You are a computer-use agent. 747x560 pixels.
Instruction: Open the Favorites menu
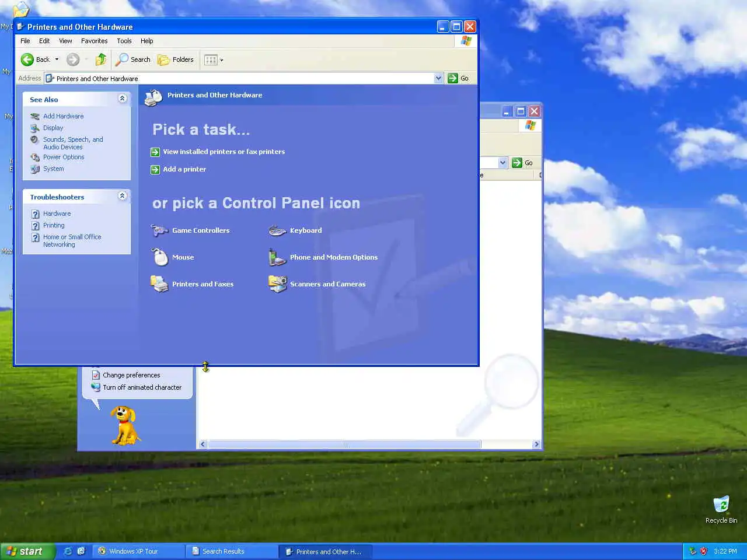tap(94, 41)
